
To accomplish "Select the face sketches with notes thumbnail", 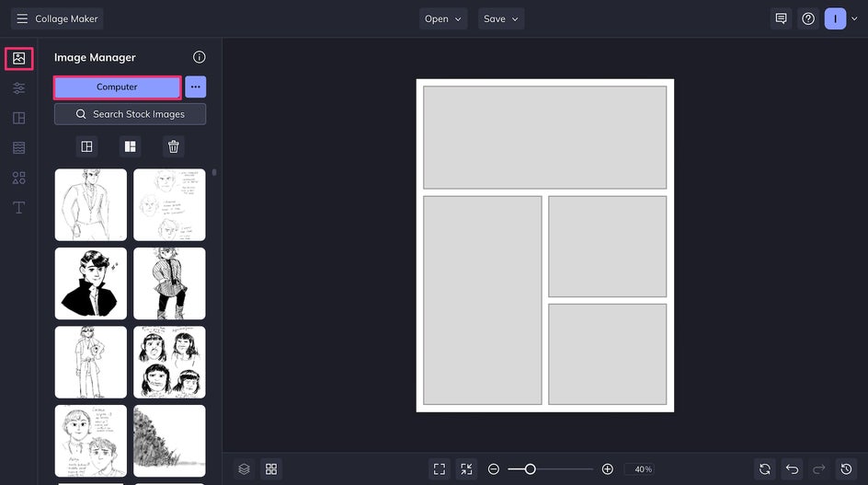I will [169, 205].
